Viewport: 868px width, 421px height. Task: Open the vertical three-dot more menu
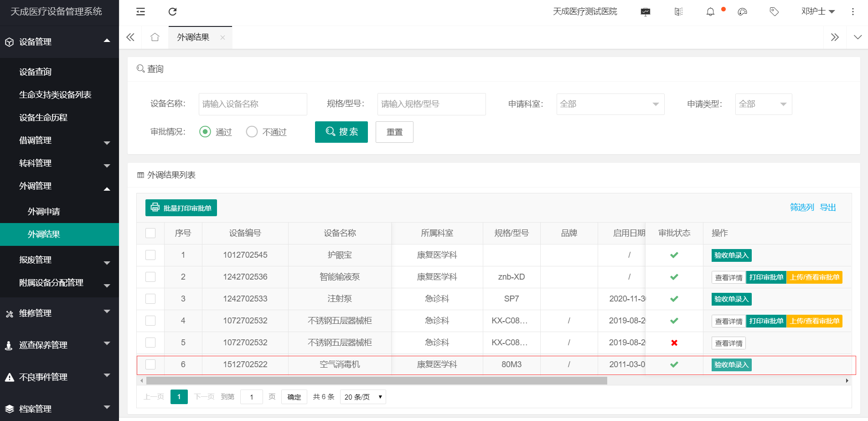853,12
